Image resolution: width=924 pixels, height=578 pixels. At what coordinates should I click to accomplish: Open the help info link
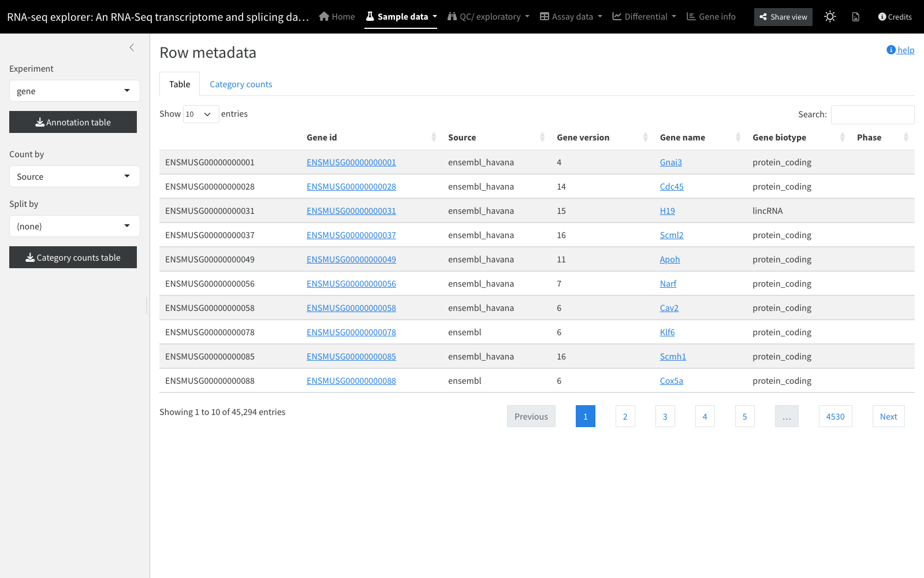coord(900,50)
